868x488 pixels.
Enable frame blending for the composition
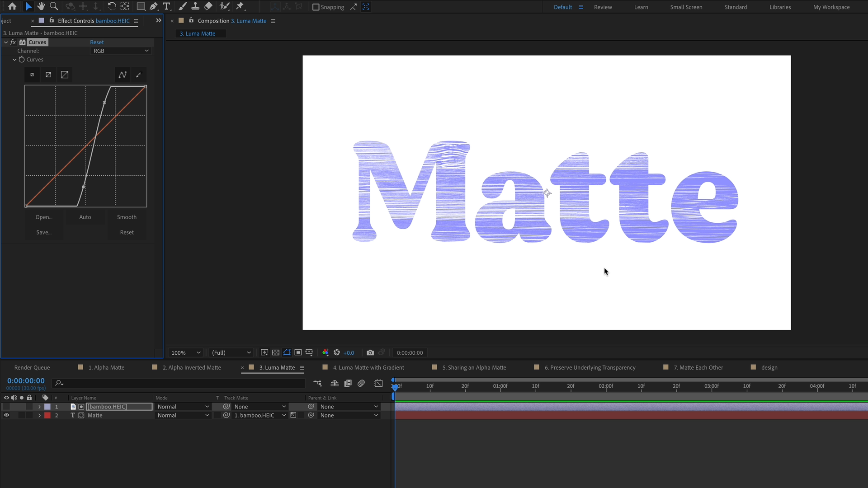(348, 383)
